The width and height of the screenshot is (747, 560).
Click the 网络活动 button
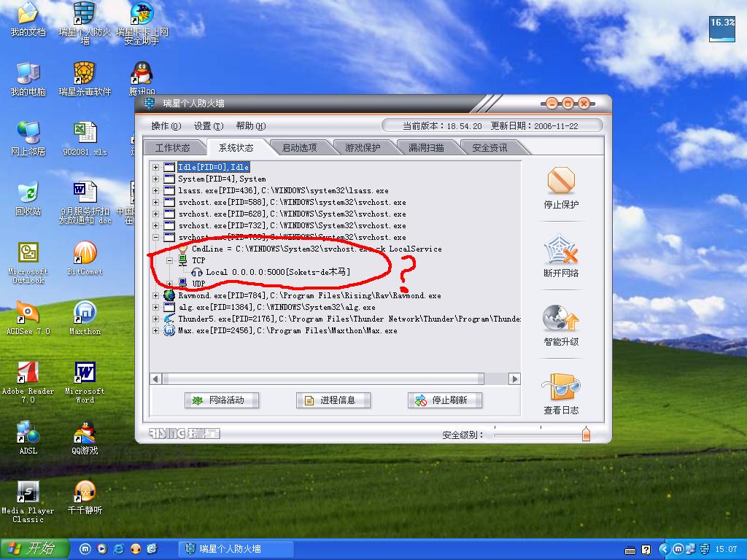[x=222, y=400]
